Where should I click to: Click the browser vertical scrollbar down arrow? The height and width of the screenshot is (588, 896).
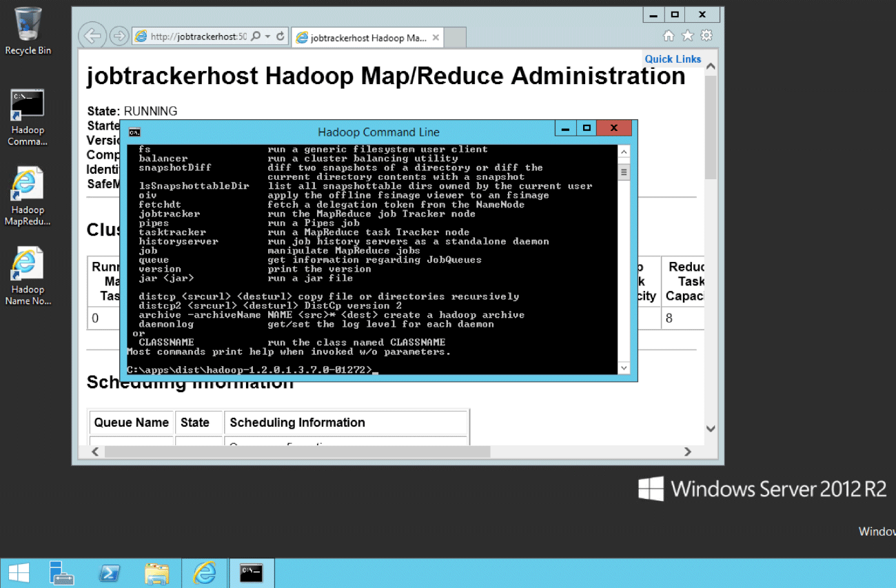point(711,429)
